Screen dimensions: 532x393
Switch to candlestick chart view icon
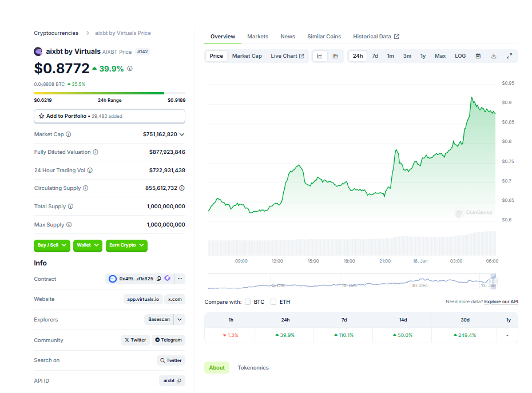coord(335,56)
